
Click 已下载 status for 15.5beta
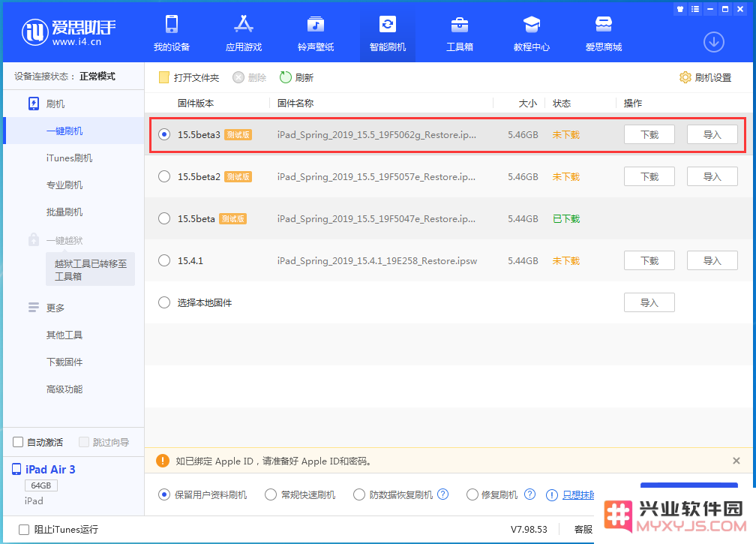566,218
